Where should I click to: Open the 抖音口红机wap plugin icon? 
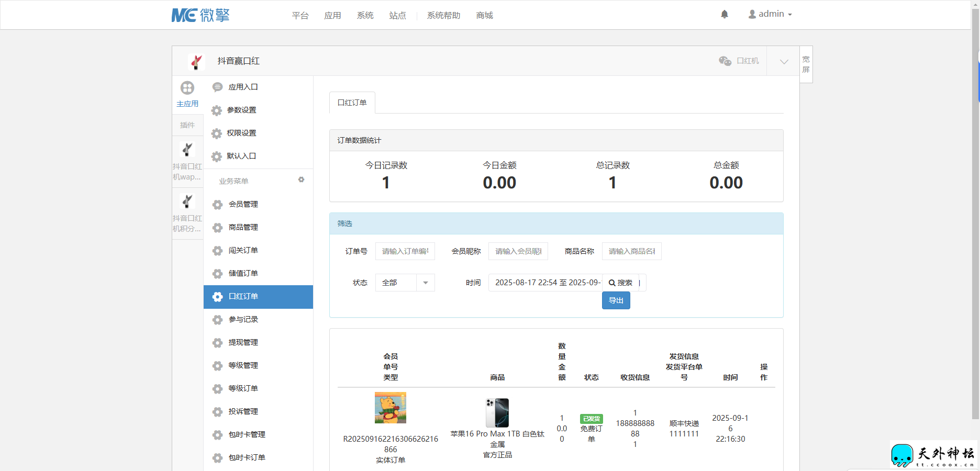pos(187,150)
